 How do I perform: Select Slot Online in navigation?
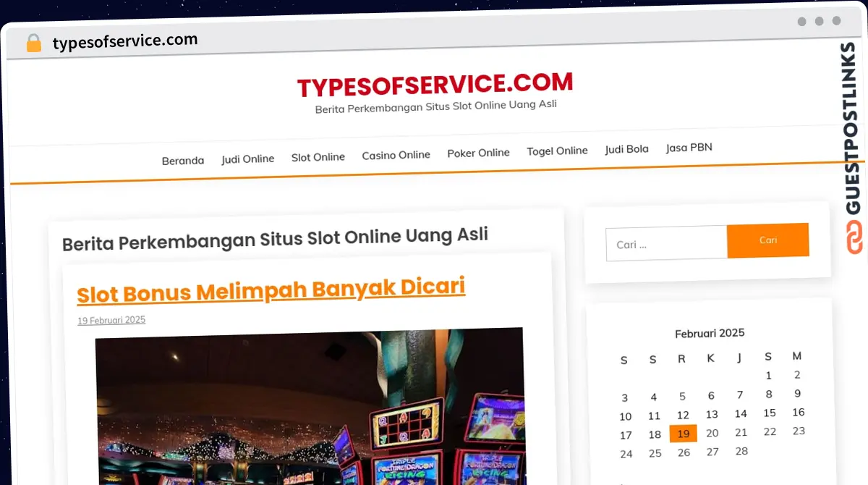(x=318, y=156)
